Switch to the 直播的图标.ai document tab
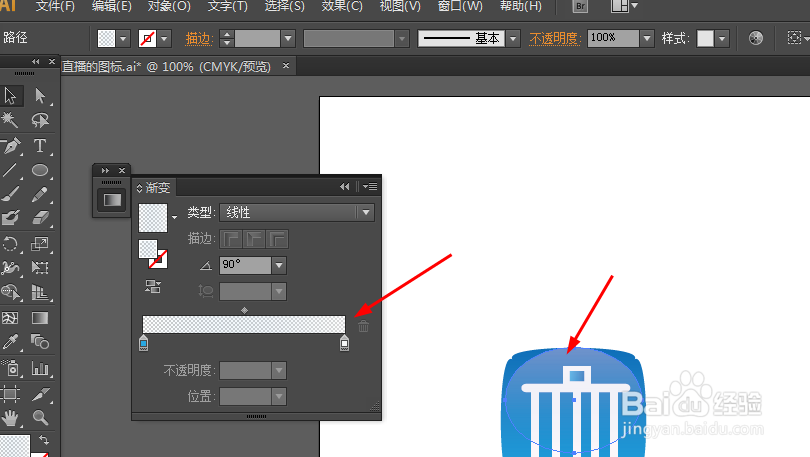This screenshot has height=457, width=810. pos(166,67)
